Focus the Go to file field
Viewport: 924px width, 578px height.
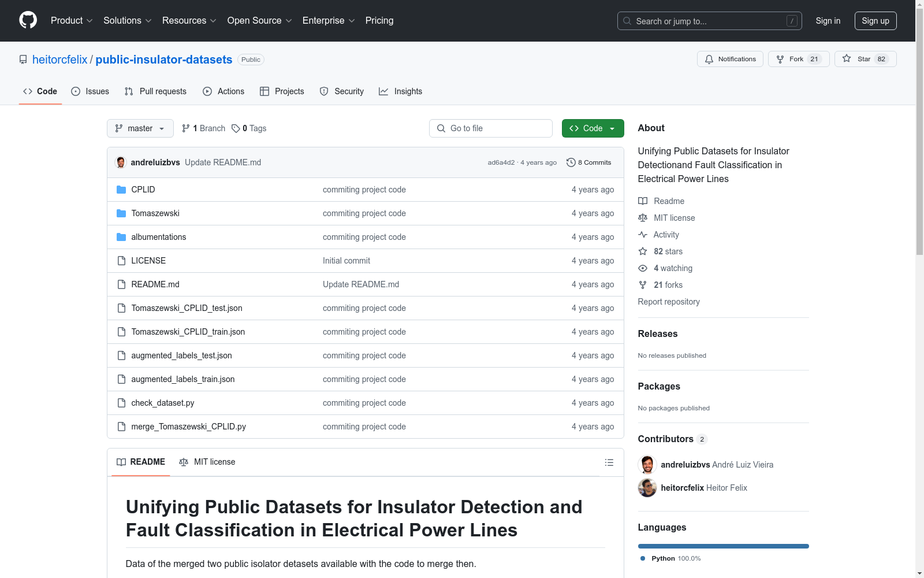491,128
